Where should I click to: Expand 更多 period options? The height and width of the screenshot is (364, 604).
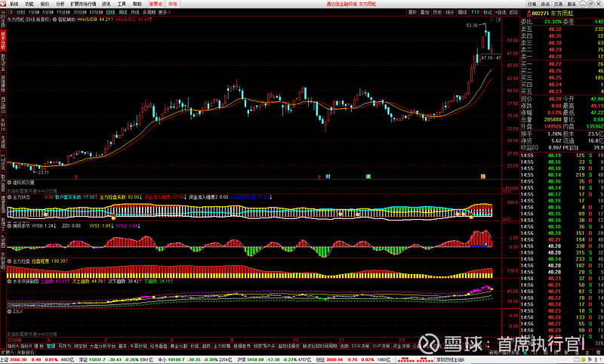pyautogui.click(x=164, y=12)
